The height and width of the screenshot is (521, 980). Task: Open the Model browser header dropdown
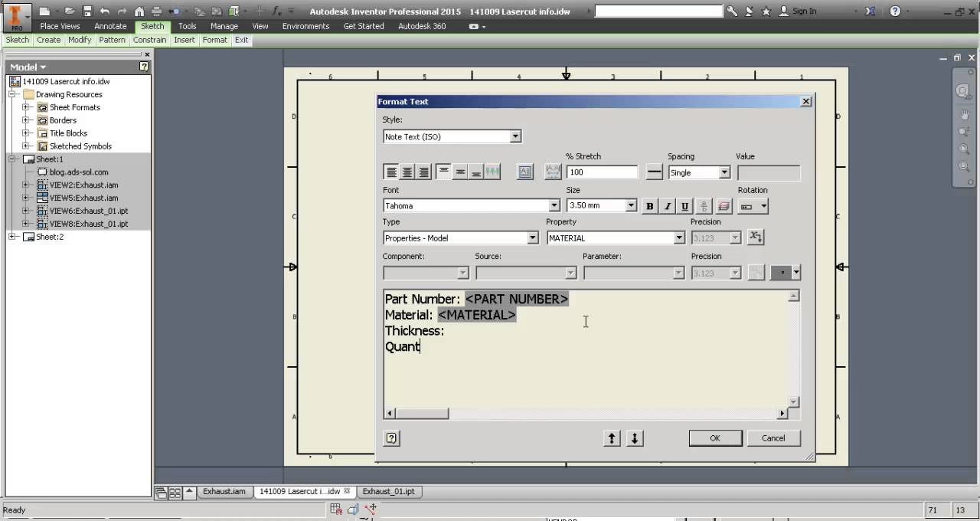28,67
